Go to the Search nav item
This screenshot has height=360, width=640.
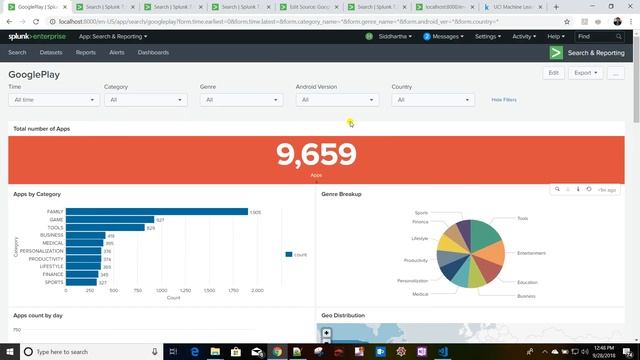coord(17,52)
